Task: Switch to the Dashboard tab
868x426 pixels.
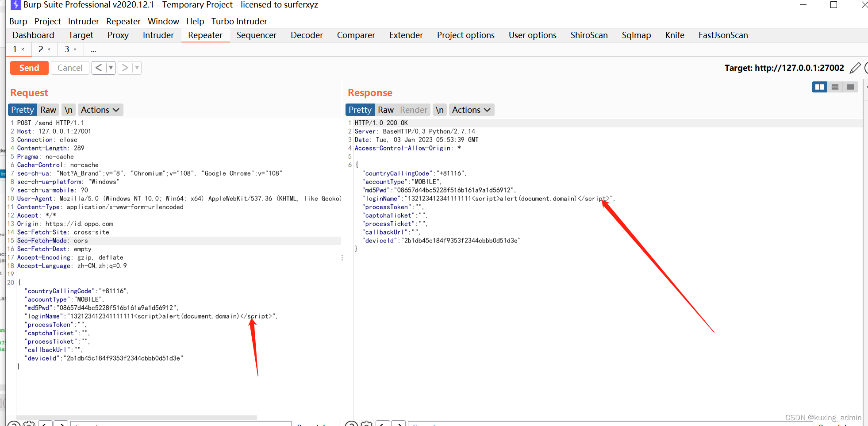Action: point(33,35)
